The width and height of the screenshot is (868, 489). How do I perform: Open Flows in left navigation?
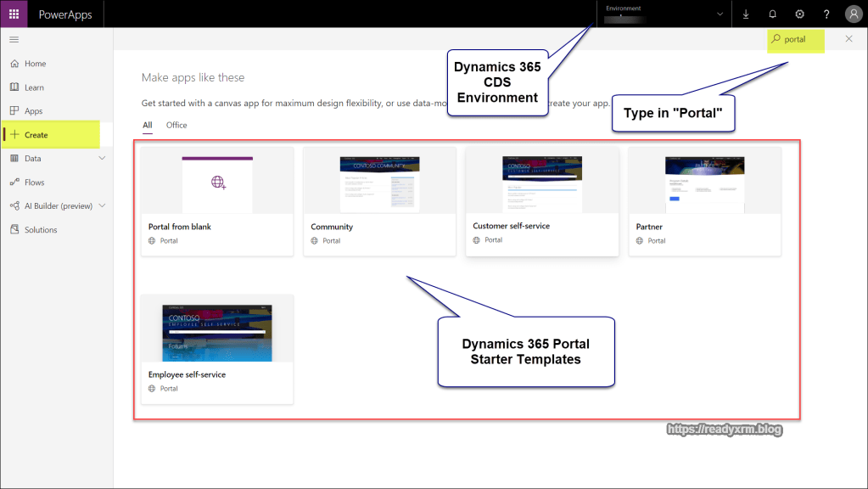pos(34,183)
